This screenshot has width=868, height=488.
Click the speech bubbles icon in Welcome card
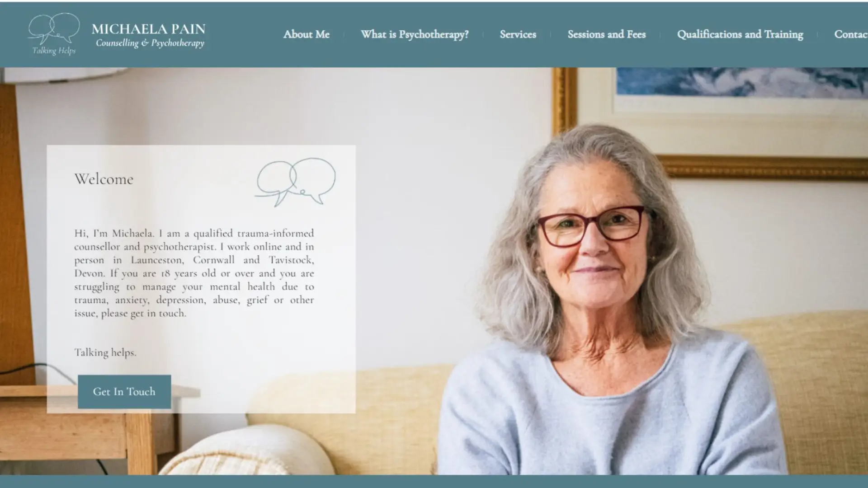point(295,182)
